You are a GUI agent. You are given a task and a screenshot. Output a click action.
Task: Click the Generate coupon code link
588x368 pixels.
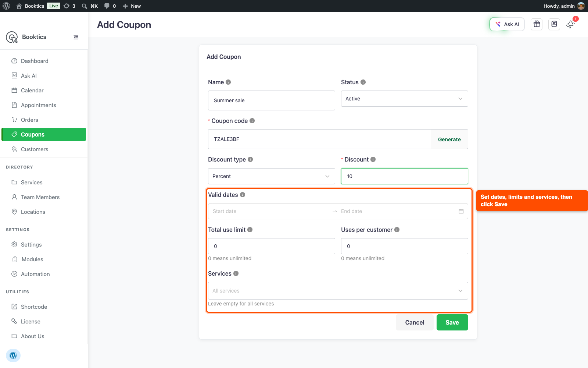pos(449,139)
